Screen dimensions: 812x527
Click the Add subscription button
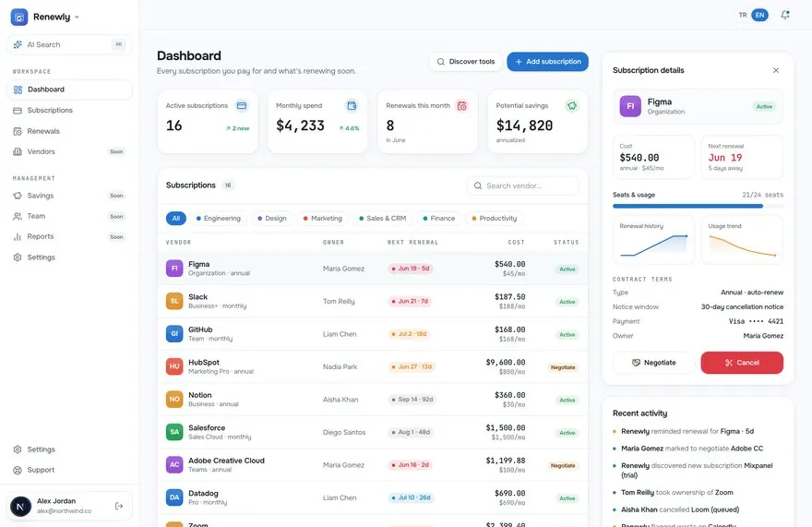pos(547,62)
